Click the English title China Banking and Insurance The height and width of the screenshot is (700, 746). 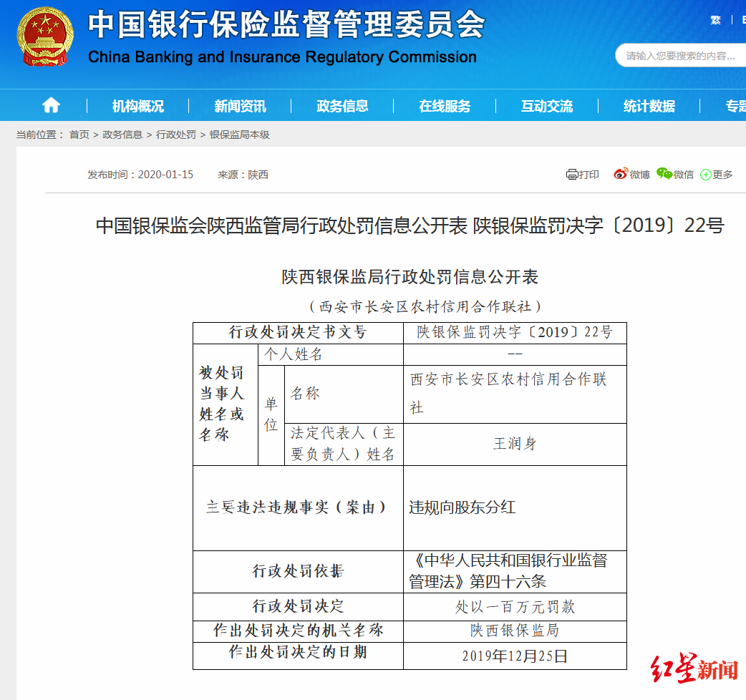click(x=282, y=57)
